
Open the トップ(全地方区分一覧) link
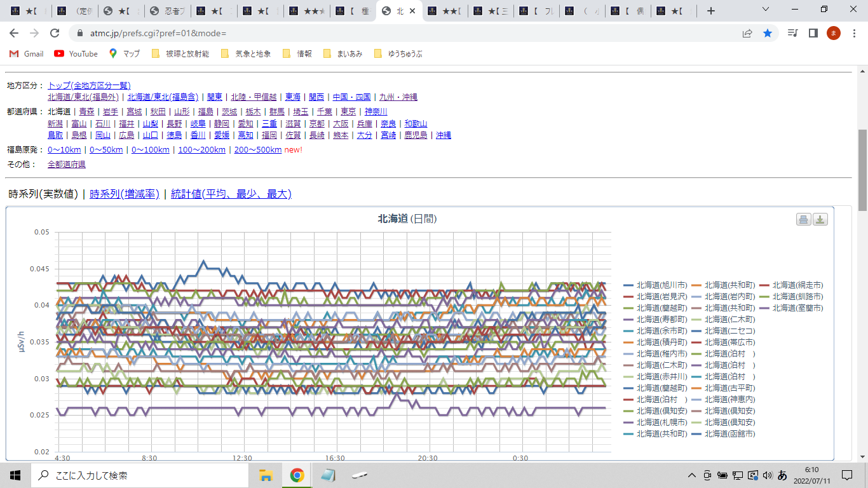(89, 86)
